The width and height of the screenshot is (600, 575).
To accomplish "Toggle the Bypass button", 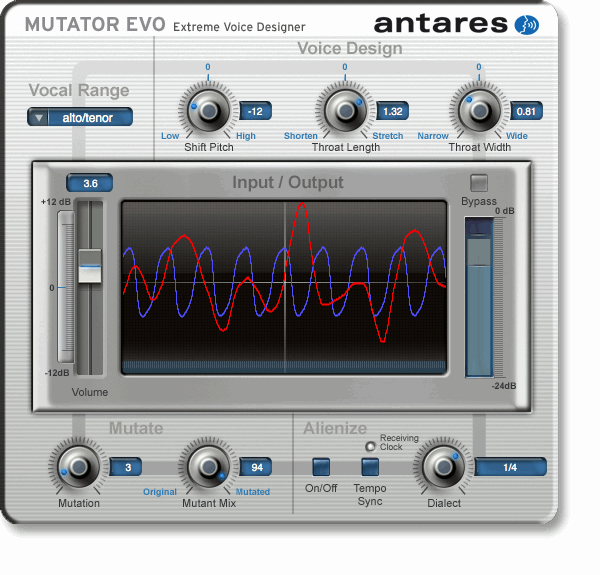I will tap(479, 183).
